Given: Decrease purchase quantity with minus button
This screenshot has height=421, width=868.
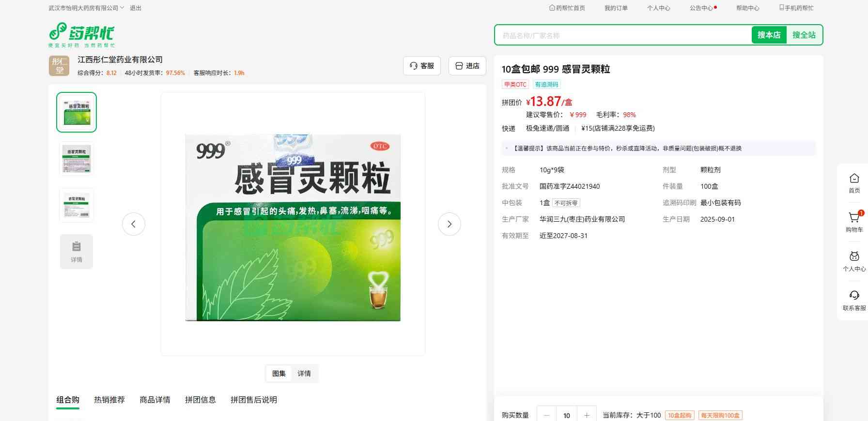Looking at the screenshot, I should pos(547,415).
